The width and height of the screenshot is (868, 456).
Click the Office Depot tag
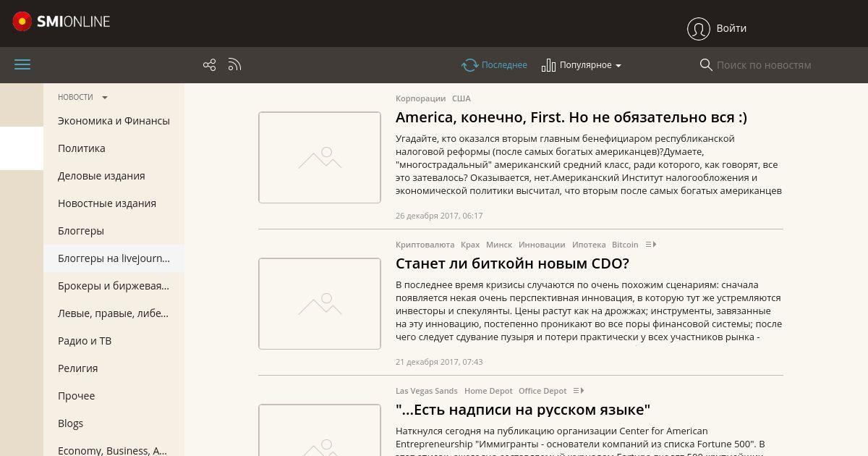click(x=542, y=391)
